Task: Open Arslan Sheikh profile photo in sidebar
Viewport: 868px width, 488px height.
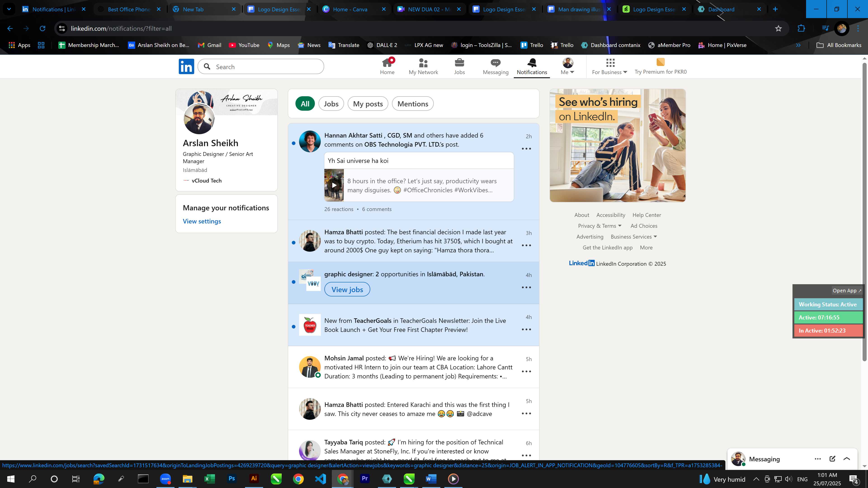Action: click(x=199, y=119)
